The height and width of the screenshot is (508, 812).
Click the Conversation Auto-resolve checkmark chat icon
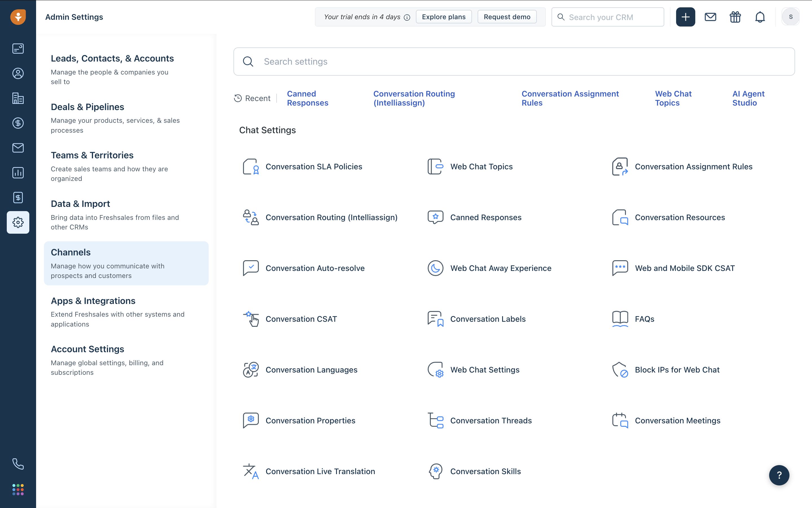click(251, 268)
